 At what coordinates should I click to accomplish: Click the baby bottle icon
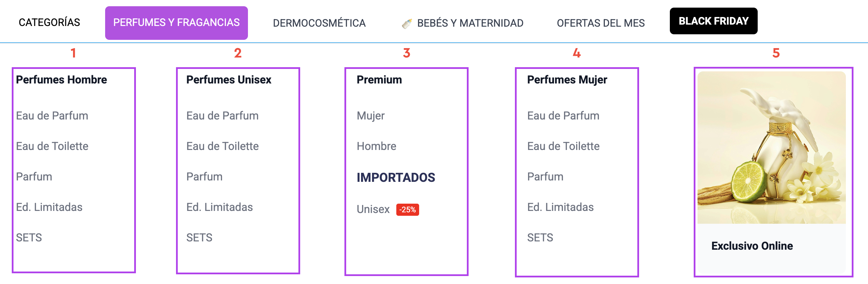(407, 24)
